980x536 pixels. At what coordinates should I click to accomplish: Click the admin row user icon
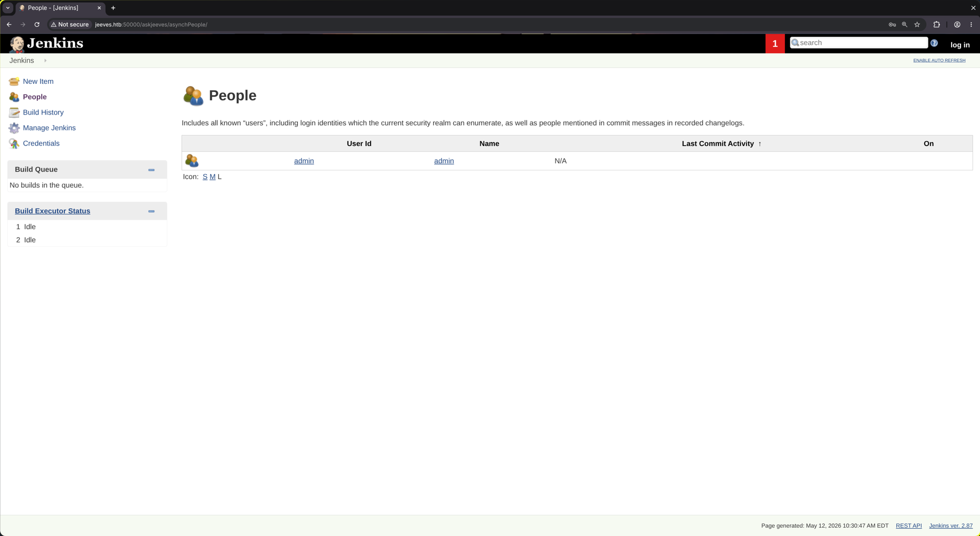coord(192,161)
